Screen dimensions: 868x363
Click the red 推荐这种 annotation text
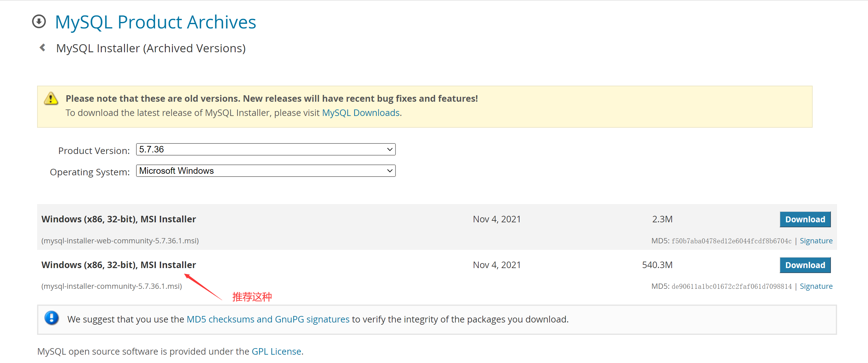point(252,297)
